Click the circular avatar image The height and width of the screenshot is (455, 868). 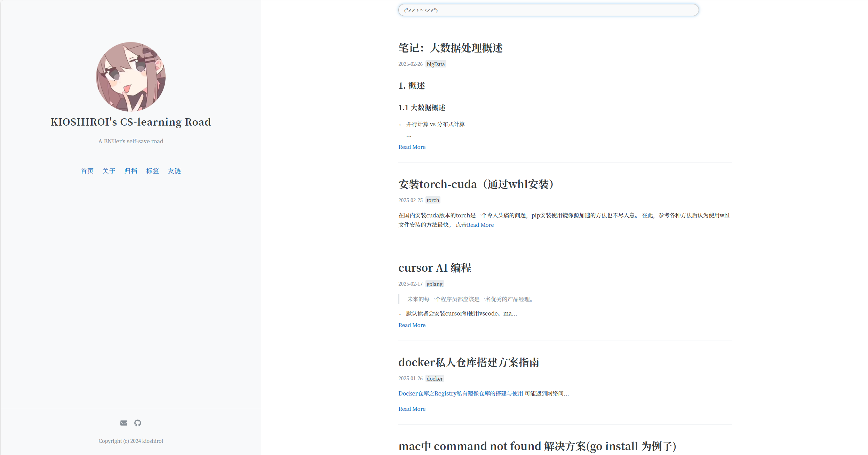tap(131, 77)
